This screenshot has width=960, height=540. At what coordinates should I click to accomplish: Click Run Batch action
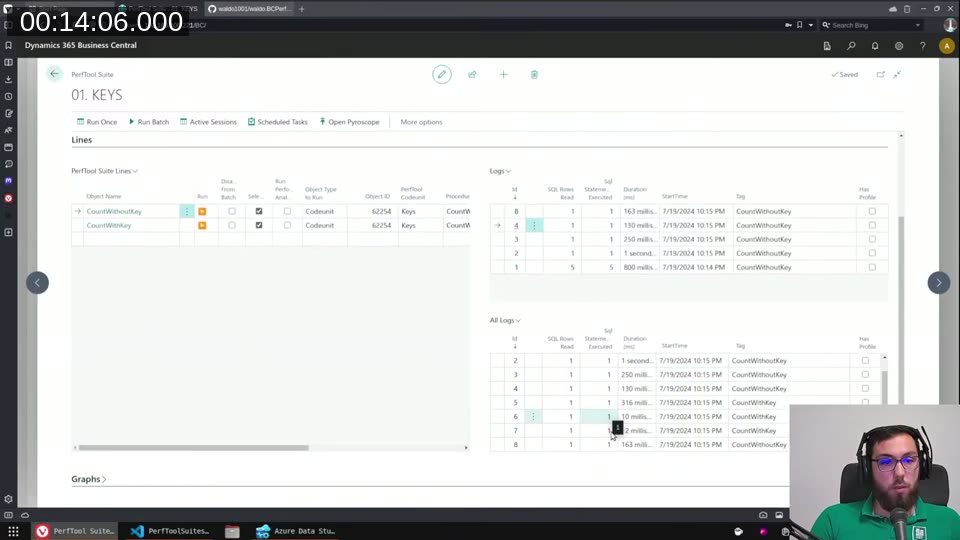click(149, 122)
